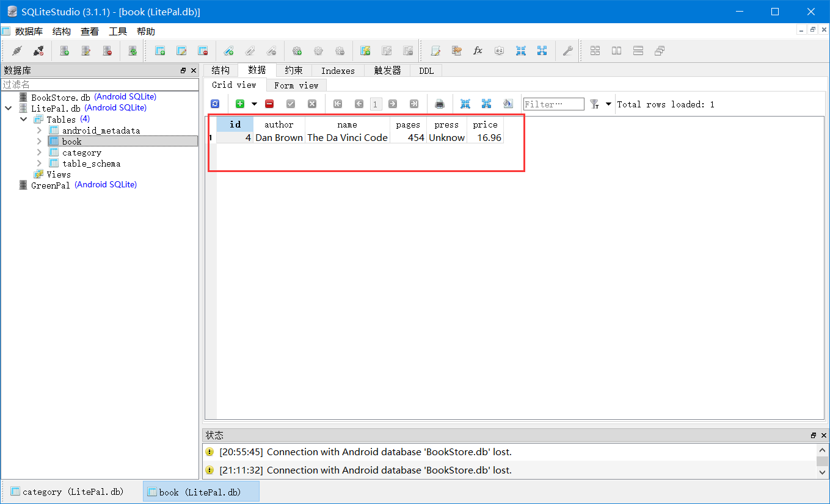Click the remove database icon
This screenshot has width=830, height=504.
pyautogui.click(x=107, y=51)
